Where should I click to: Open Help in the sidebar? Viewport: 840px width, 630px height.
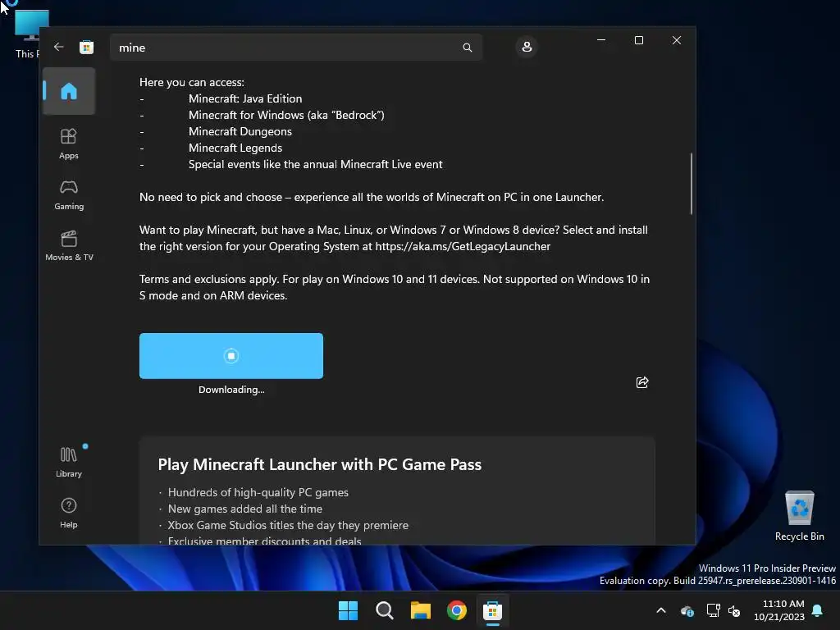tap(69, 513)
